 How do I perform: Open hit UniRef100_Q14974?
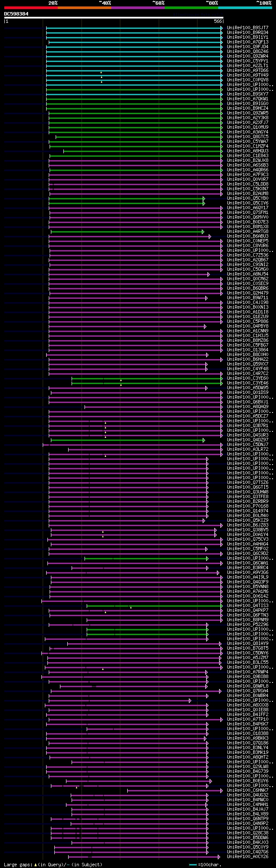tap(248, 511)
